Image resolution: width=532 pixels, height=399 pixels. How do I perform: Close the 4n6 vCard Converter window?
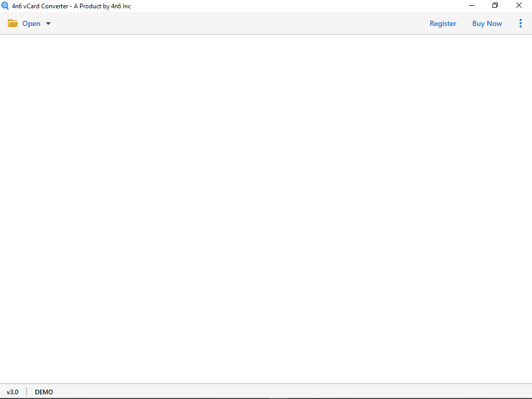point(519,5)
